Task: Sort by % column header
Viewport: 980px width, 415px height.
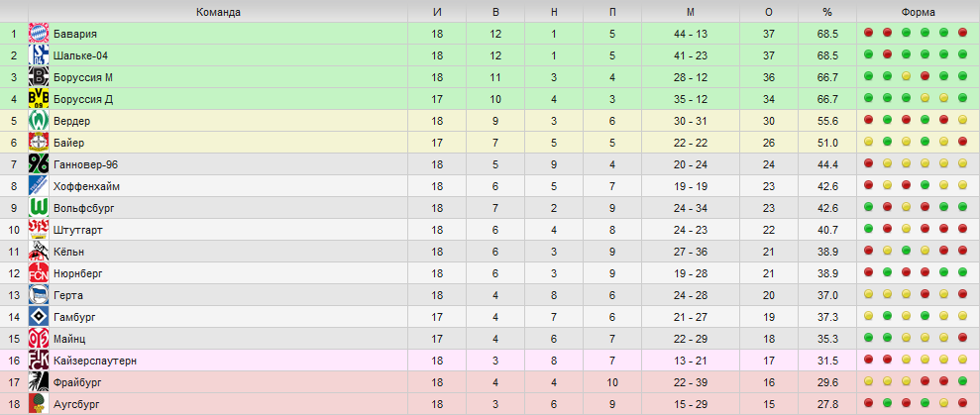Action: click(x=827, y=12)
